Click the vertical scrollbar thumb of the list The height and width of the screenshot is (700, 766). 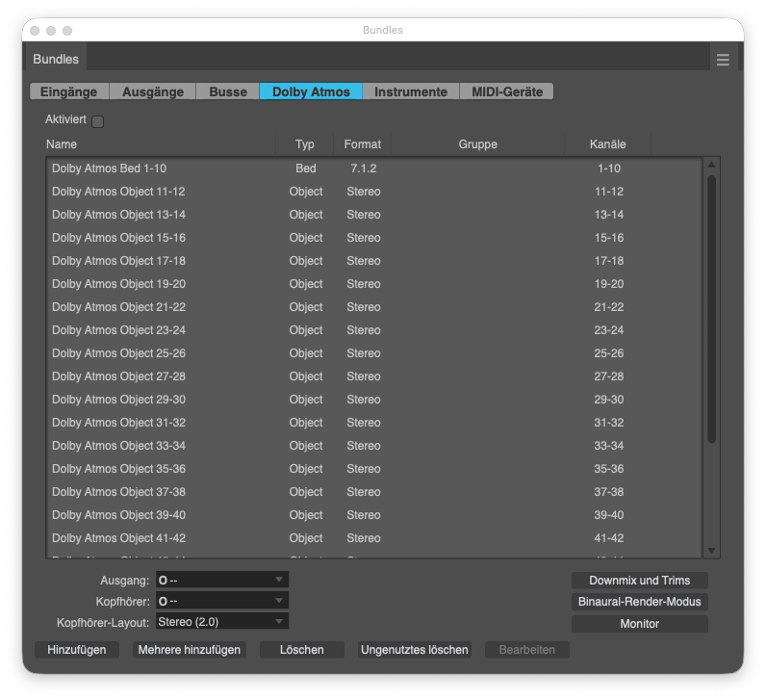point(711,309)
